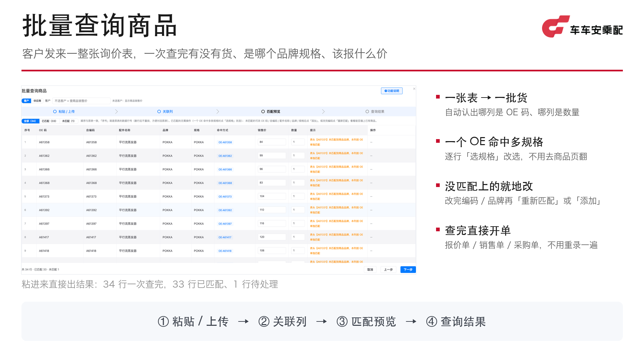644x362 pixels.
Task: Show all rows with 全部 (34) filter
Action: [x=30, y=121]
